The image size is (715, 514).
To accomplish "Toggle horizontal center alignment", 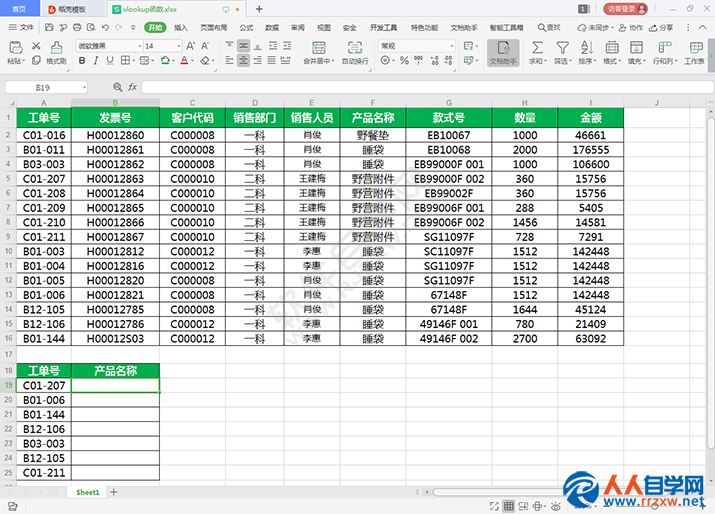I will (x=244, y=60).
